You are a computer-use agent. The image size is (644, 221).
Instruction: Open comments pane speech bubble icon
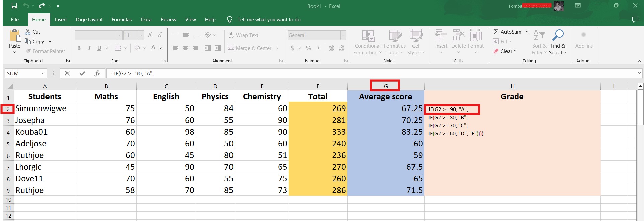pos(635,20)
